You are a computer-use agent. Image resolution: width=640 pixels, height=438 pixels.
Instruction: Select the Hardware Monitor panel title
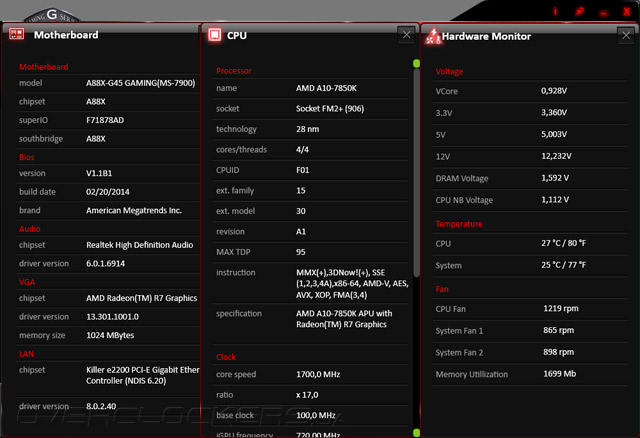[x=486, y=36]
